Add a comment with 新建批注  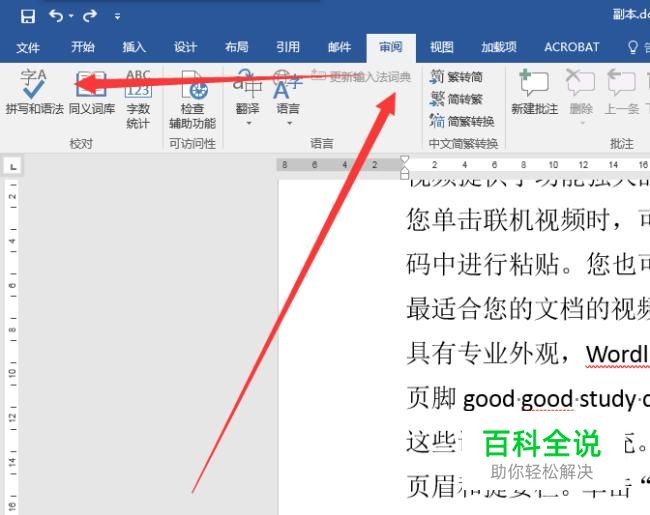pyautogui.click(x=534, y=92)
